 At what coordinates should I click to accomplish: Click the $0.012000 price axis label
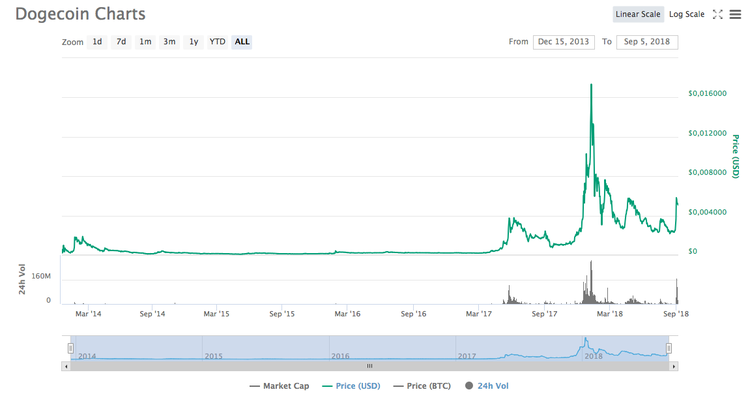click(x=707, y=133)
